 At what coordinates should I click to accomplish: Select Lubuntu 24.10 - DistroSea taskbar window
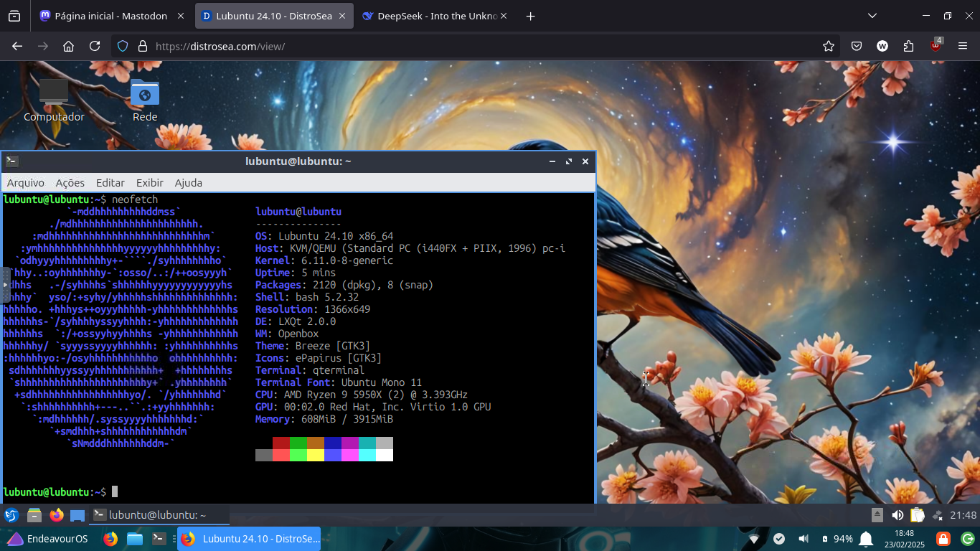click(x=249, y=539)
